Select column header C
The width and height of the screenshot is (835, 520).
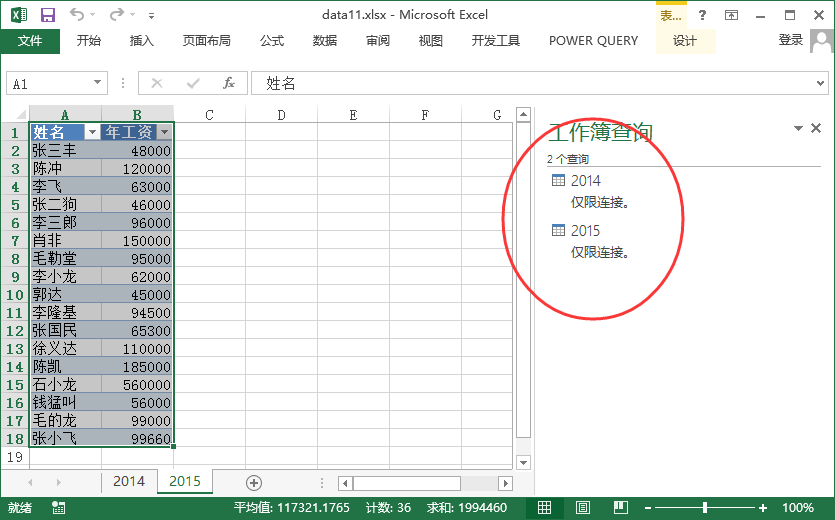[209, 115]
